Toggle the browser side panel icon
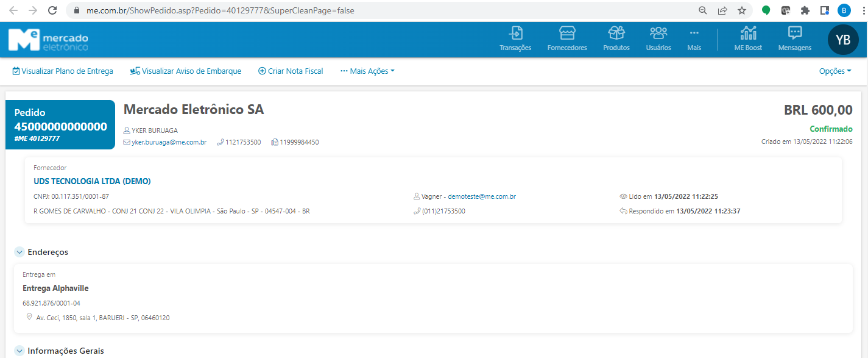 [825, 10]
